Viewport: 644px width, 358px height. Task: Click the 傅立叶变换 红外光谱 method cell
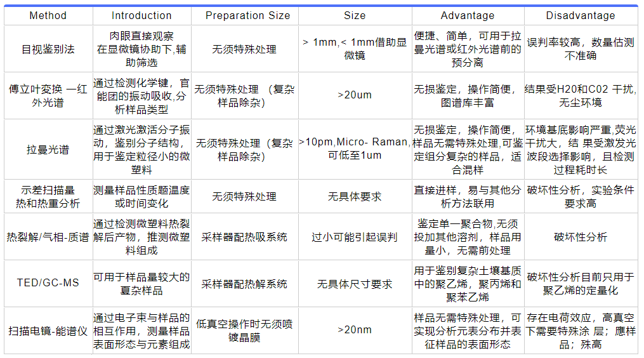click(x=48, y=95)
